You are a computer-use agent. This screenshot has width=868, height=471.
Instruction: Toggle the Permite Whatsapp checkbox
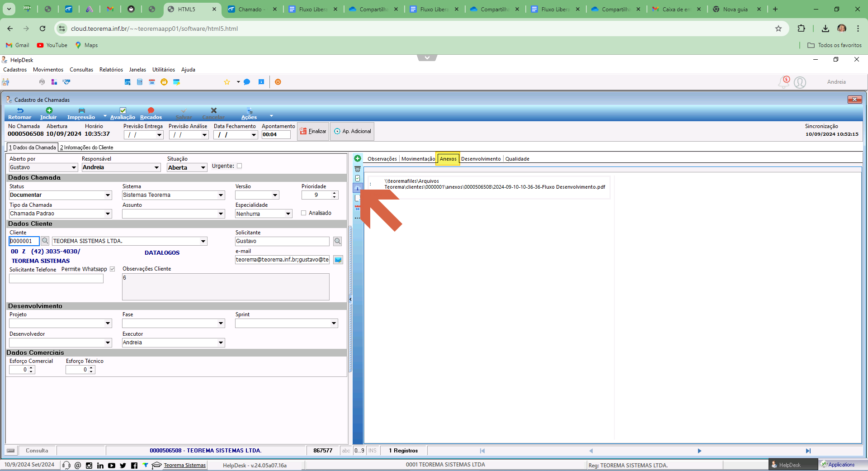point(112,269)
